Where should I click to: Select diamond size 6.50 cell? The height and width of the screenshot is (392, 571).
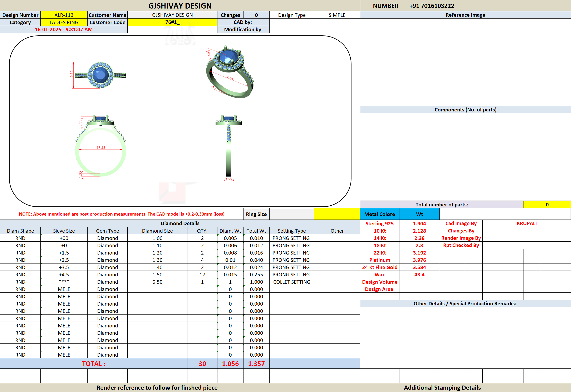(x=157, y=282)
